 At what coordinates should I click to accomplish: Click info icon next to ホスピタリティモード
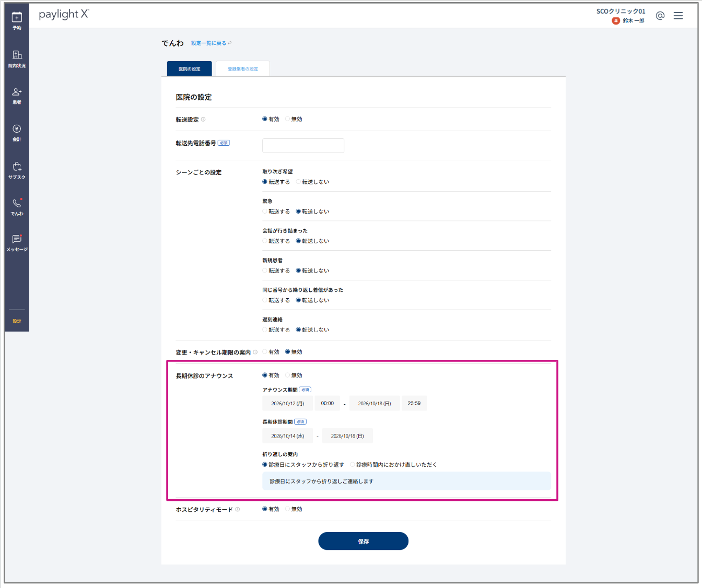click(x=238, y=510)
